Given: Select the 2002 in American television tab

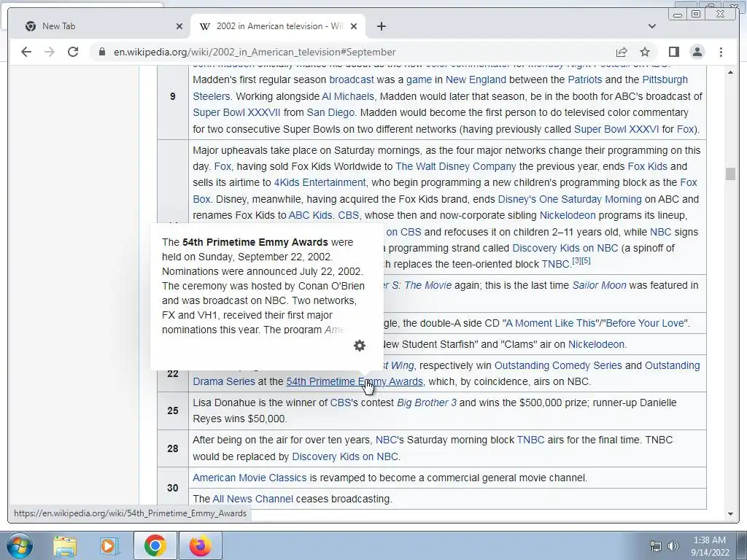Looking at the screenshot, I should 278,26.
